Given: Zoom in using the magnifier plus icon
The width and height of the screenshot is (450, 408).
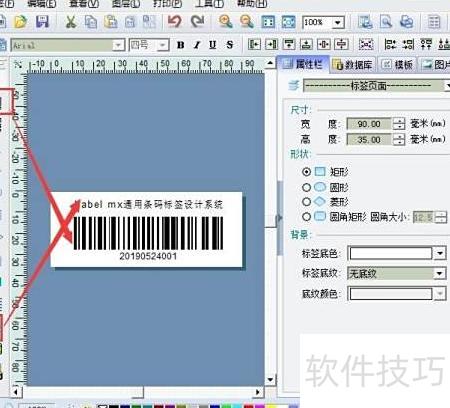Looking at the screenshot, I should 226,22.
